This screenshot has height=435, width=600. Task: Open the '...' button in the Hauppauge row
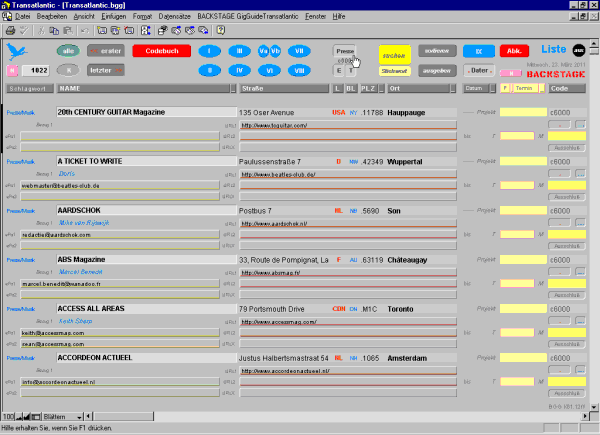click(x=580, y=124)
